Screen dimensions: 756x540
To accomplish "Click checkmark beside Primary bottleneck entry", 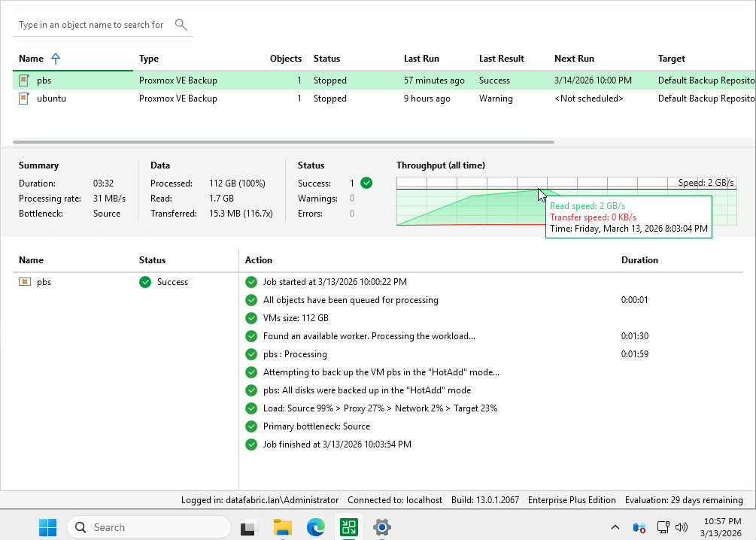I will [x=251, y=426].
